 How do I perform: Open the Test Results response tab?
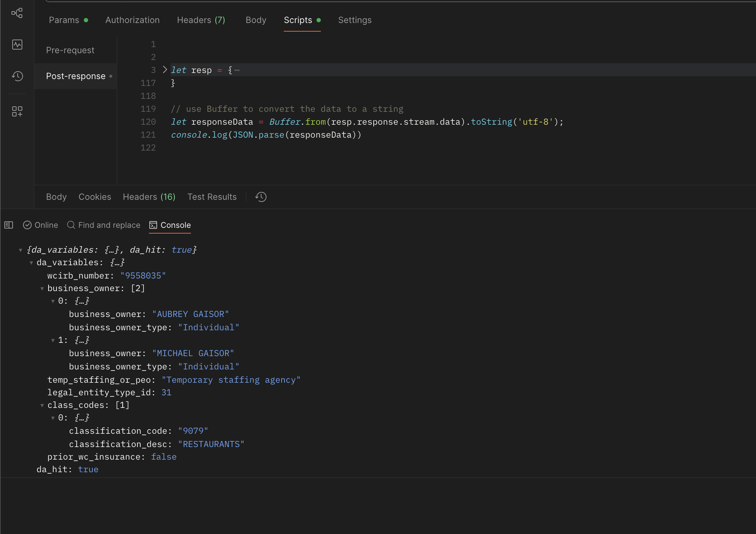212,197
